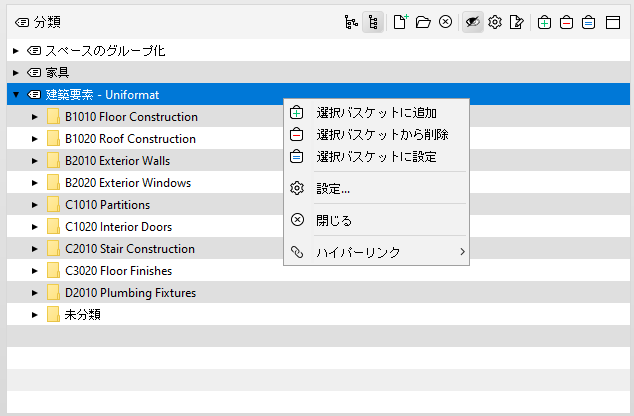This screenshot has height=416, width=634.
Task: Collapse the 建築要素 - Uniformat node
Action: tap(16, 95)
